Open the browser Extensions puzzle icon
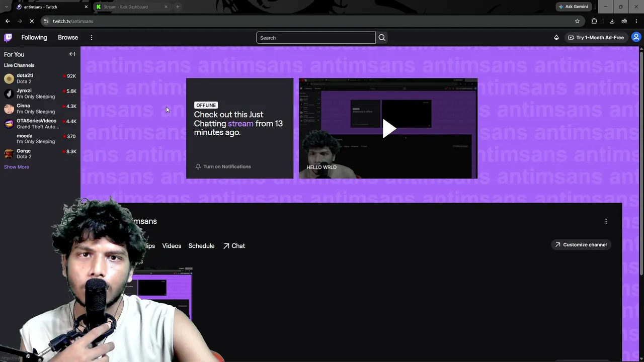The image size is (644, 362). (594, 21)
